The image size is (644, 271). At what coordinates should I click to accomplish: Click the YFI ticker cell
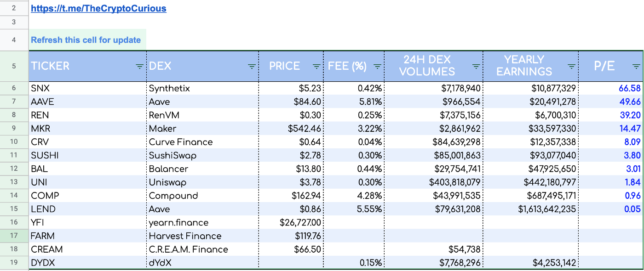click(x=87, y=223)
